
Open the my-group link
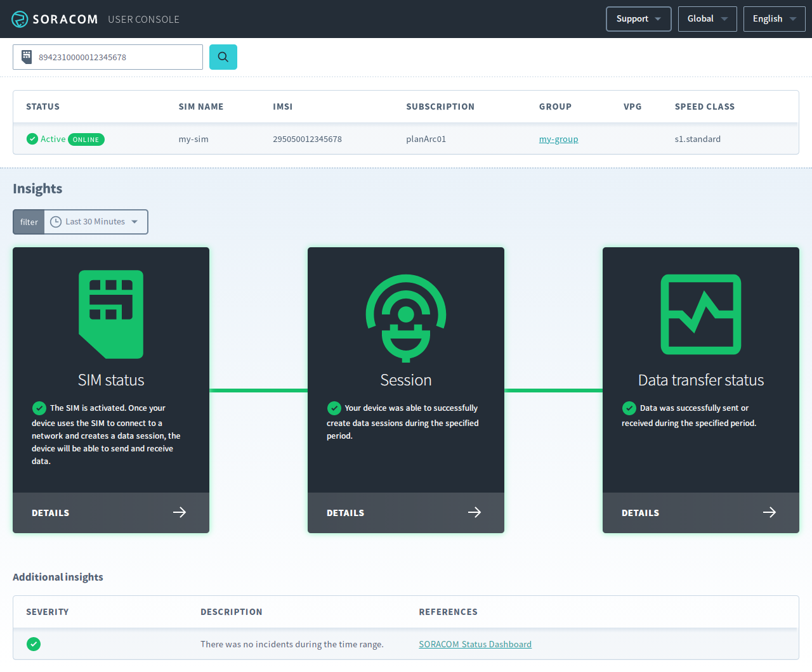[558, 139]
